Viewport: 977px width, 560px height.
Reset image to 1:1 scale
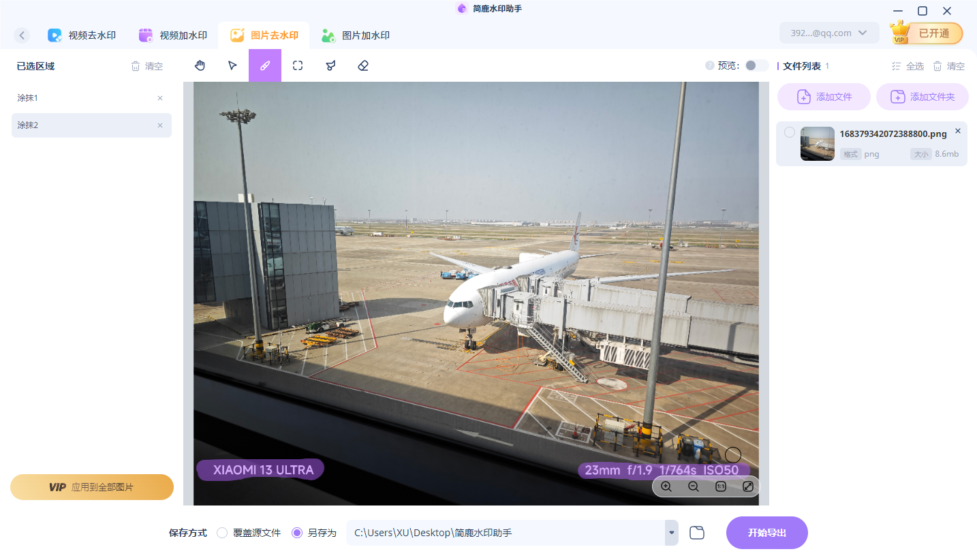(x=721, y=486)
